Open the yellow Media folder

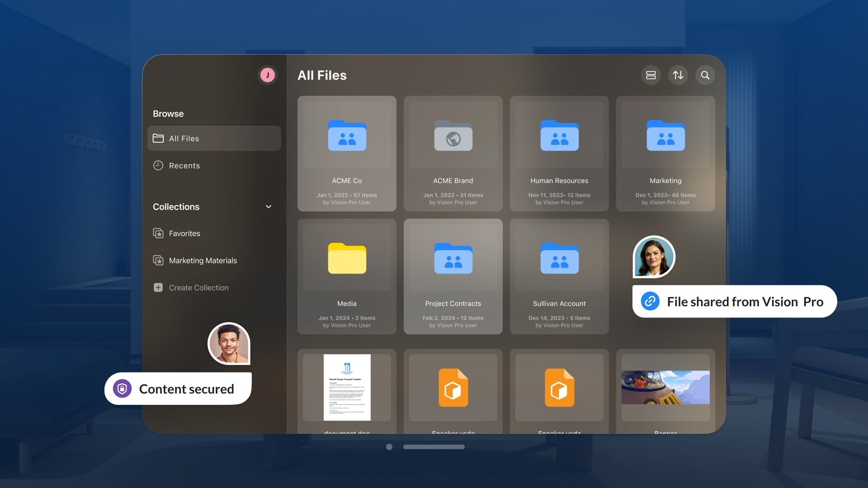tap(347, 276)
